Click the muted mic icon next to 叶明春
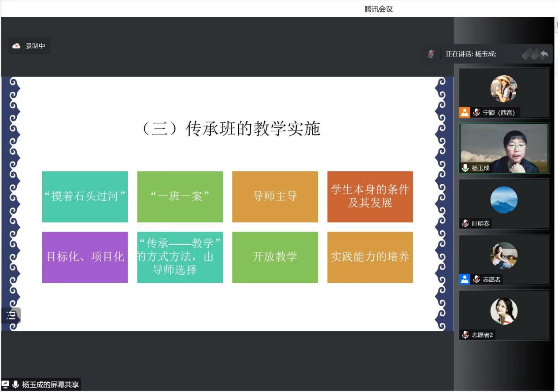Screen dimensions: 558x392 [465, 223]
